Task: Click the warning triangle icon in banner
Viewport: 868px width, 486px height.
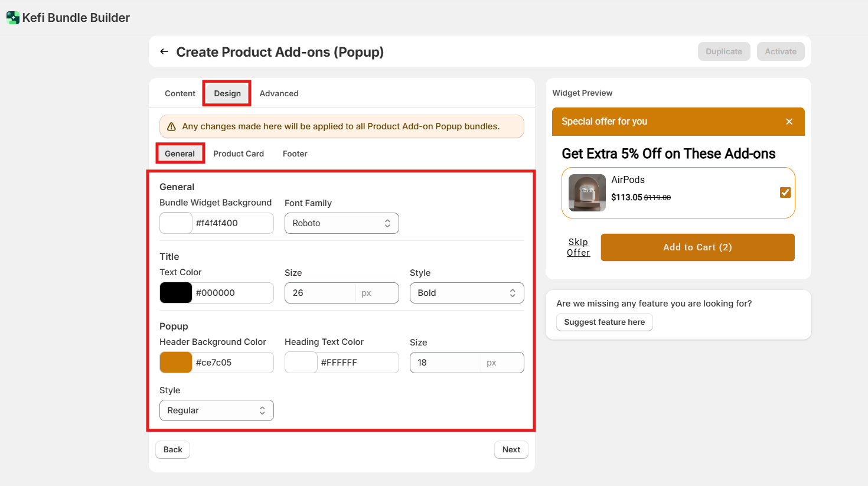Action: tap(171, 126)
